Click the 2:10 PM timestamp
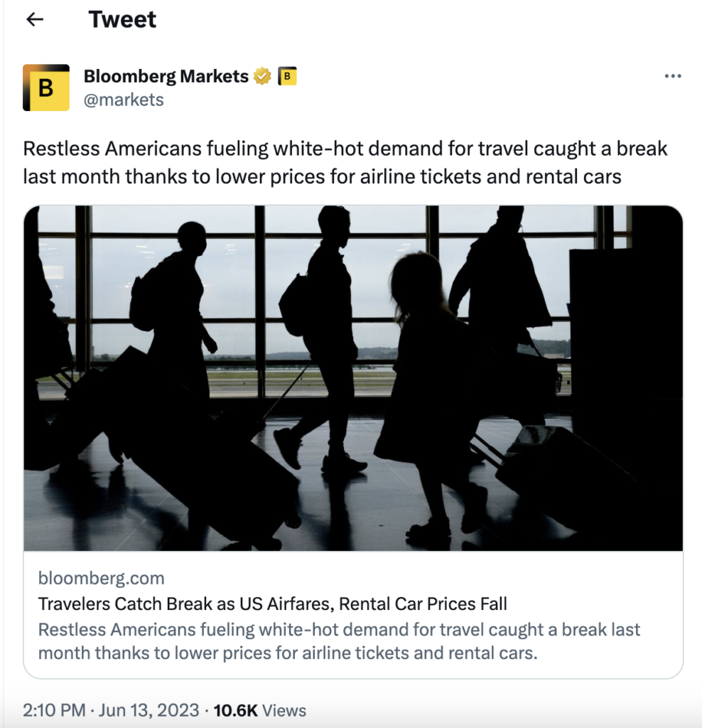Image resolution: width=702 pixels, height=728 pixels. tap(54, 710)
